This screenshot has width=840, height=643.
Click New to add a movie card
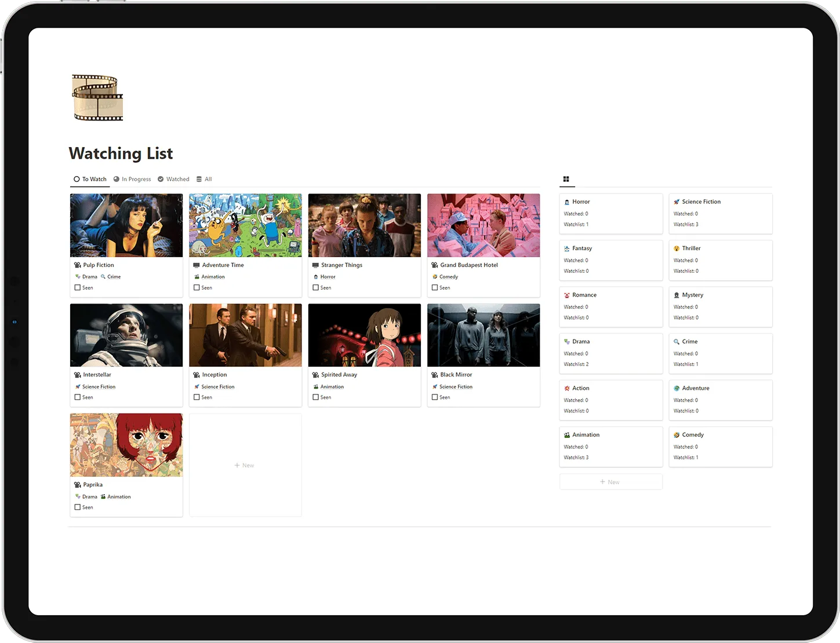(244, 465)
